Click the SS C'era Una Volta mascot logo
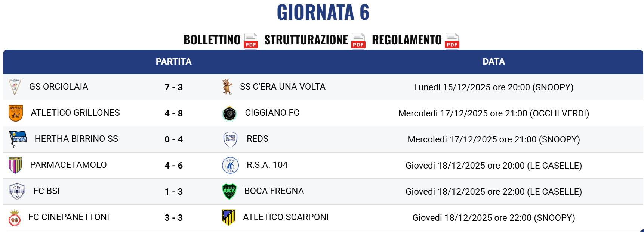 [x=227, y=87]
